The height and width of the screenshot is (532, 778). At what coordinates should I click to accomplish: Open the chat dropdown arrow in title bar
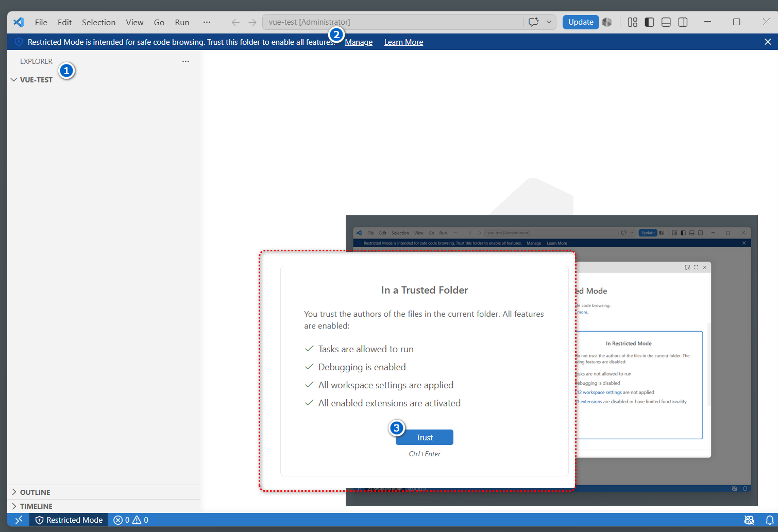pos(549,22)
